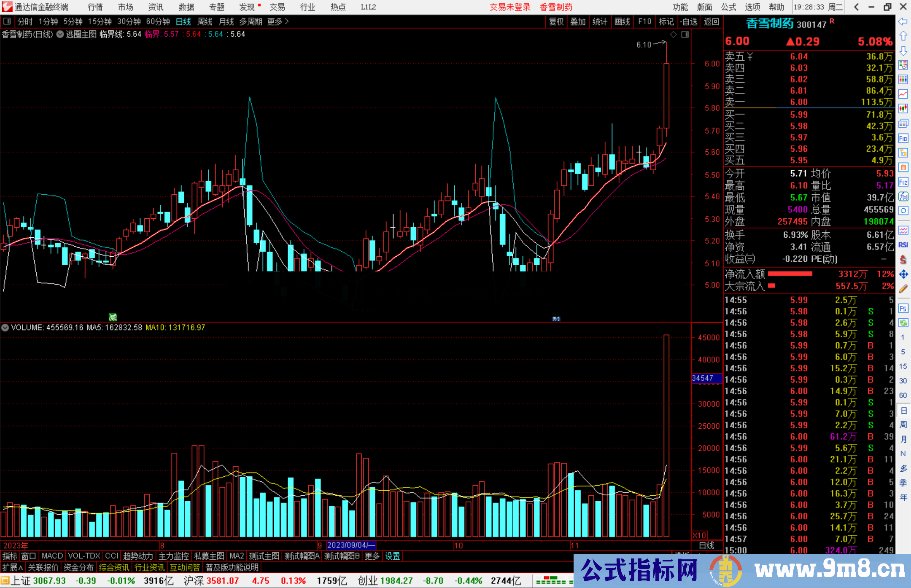Viewport: 911px width, 588px height.
Task: Open the 更多 indicator tabs list at bottom
Action: click(372, 556)
